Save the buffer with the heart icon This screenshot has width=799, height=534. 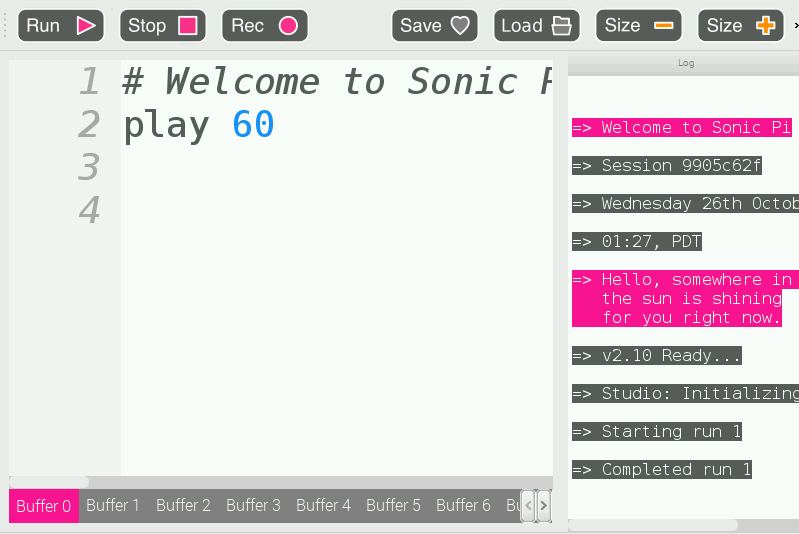click(434, 26)
